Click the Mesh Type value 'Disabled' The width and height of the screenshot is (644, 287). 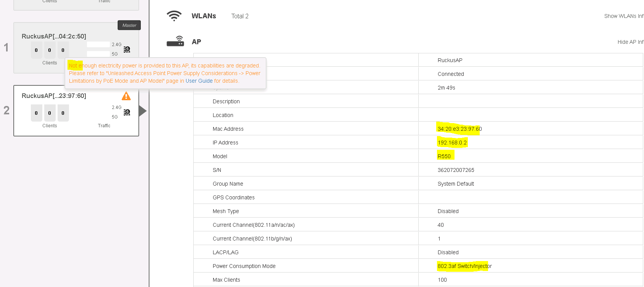click(x=448, y=211)
